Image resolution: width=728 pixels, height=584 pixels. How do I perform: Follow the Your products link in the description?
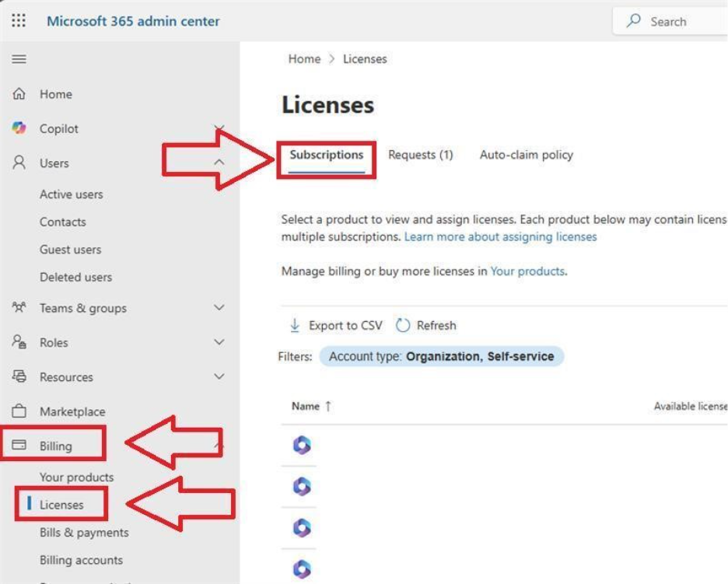click(x=527, y=271)
